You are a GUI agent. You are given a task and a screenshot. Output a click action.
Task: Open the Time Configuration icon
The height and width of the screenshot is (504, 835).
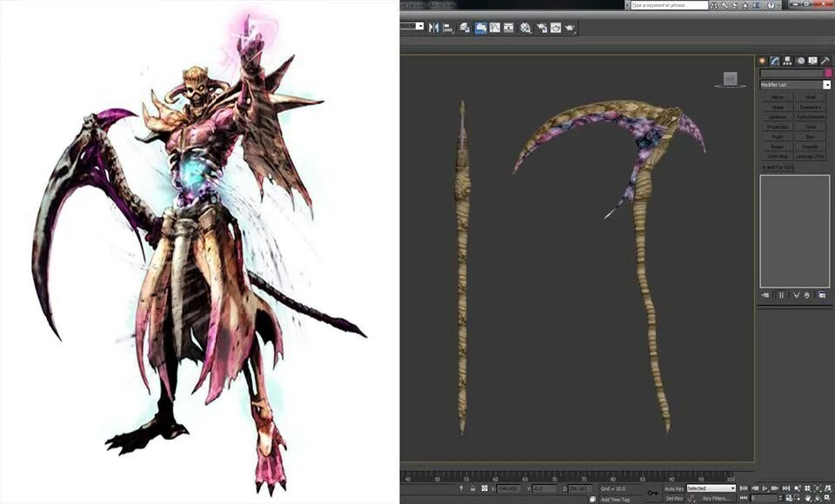click(789, 498)
